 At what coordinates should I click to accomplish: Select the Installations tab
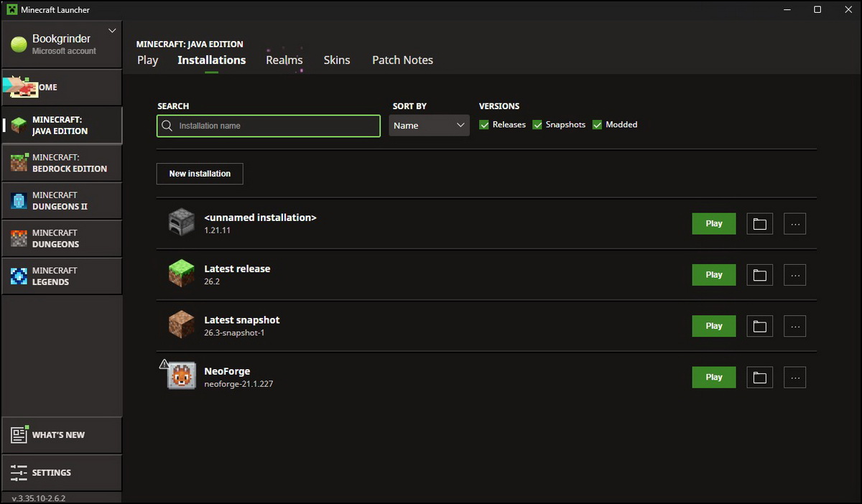212,60
